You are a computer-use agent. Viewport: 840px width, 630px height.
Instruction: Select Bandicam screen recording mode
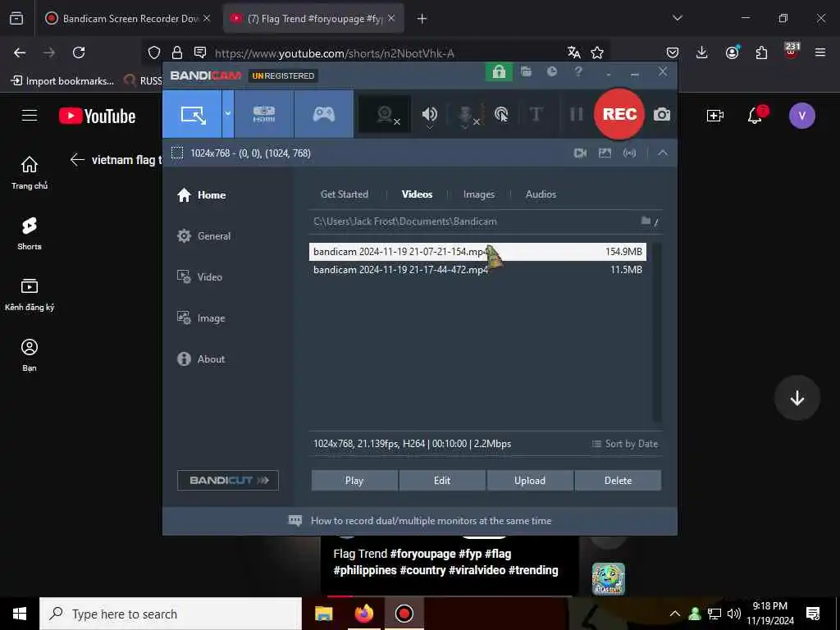click(192, 114)
